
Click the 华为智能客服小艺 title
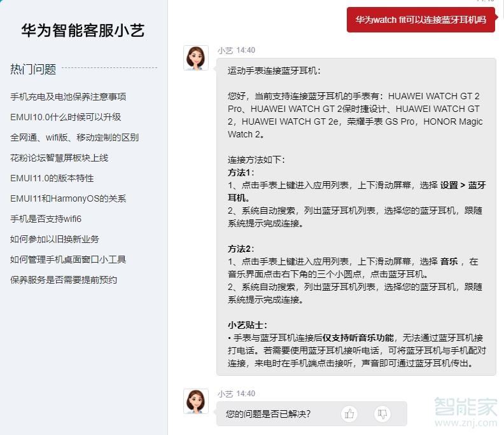(x=83, y=31)
